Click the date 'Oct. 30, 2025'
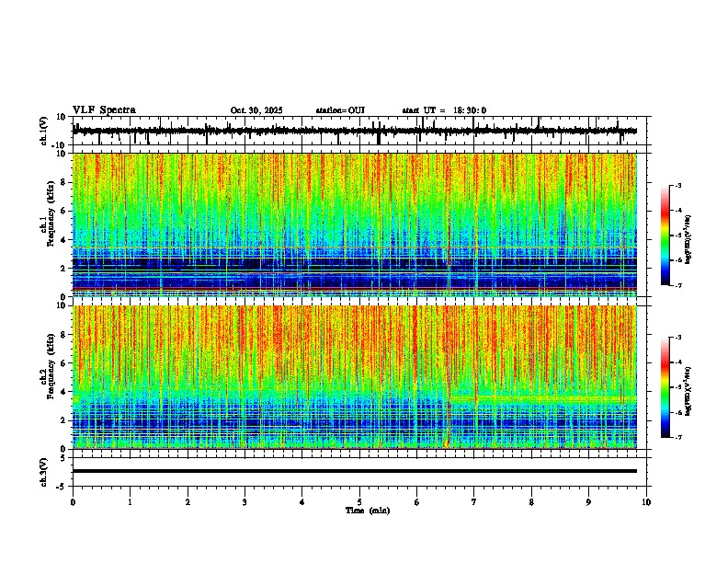 pyautogui.click(x=256, y=110)
